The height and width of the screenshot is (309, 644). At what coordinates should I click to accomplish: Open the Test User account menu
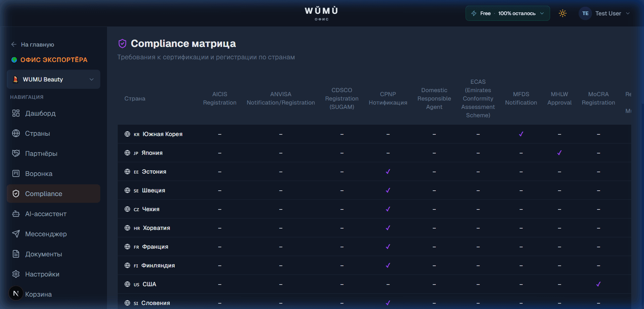(x=604, y=13)
